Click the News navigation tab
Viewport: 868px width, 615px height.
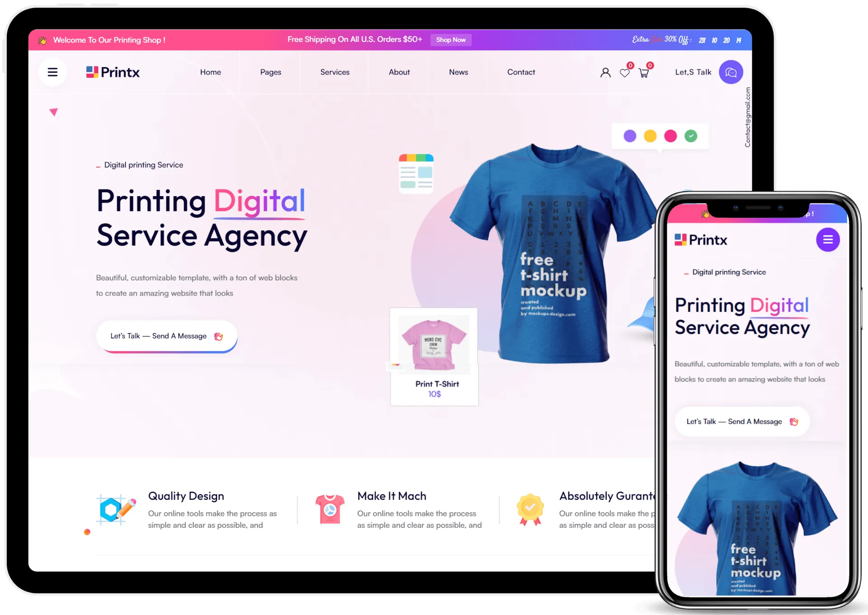(x=458, y=72)
